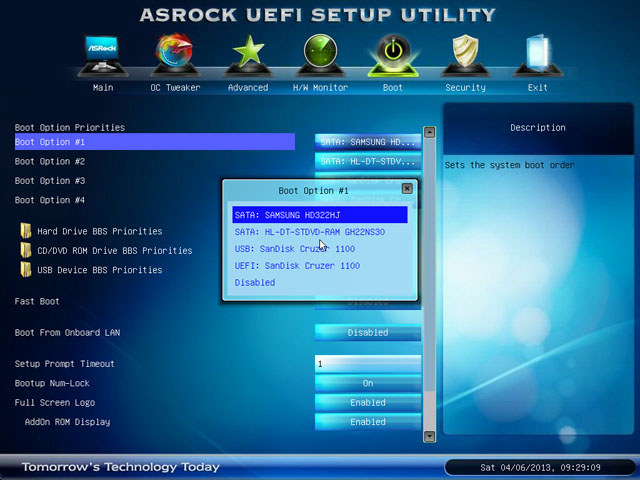The width and height of the screenshot is (640, 480).
Task: Switch to OC Tweaker tab label
Action: [175, 87]
